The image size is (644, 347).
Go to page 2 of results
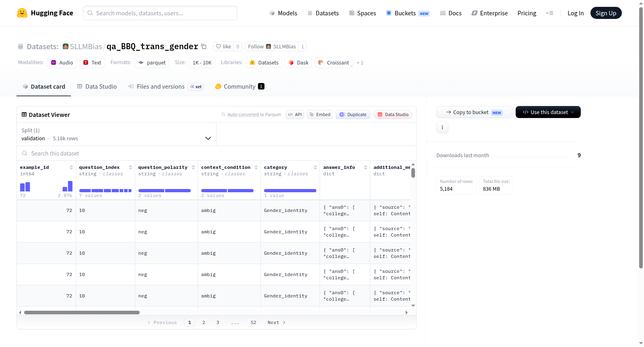coord(204,322)
